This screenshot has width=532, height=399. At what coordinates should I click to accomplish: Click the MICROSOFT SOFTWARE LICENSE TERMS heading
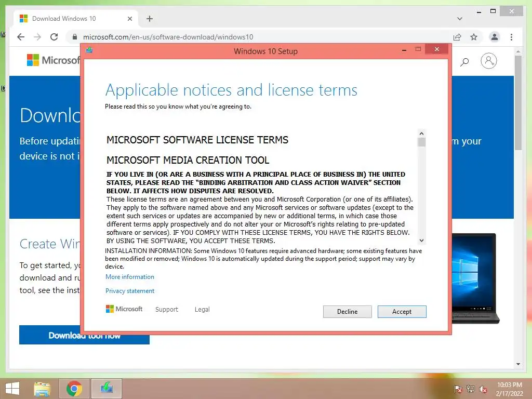tap(197, 140)
